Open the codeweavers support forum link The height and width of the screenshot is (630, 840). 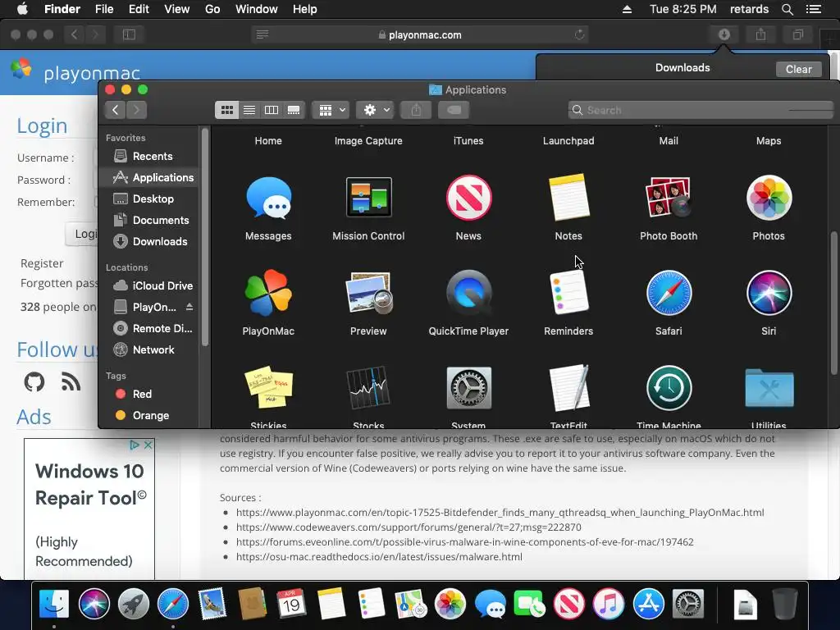click(409, 527)
